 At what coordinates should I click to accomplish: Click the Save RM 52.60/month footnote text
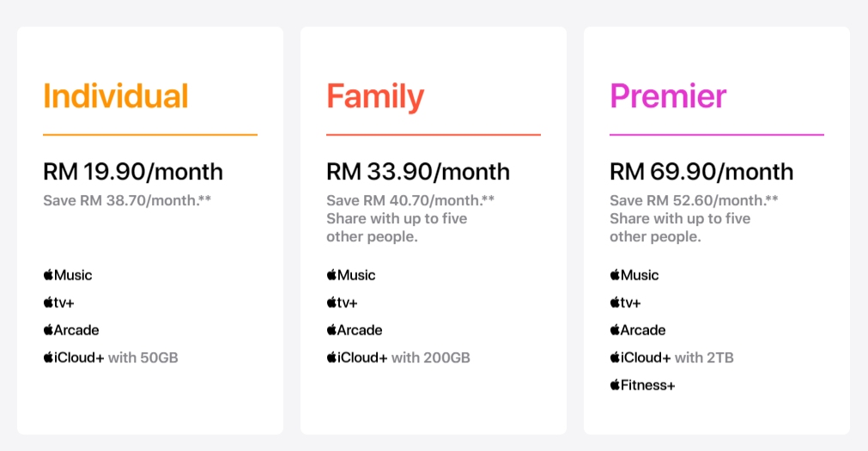694,201
